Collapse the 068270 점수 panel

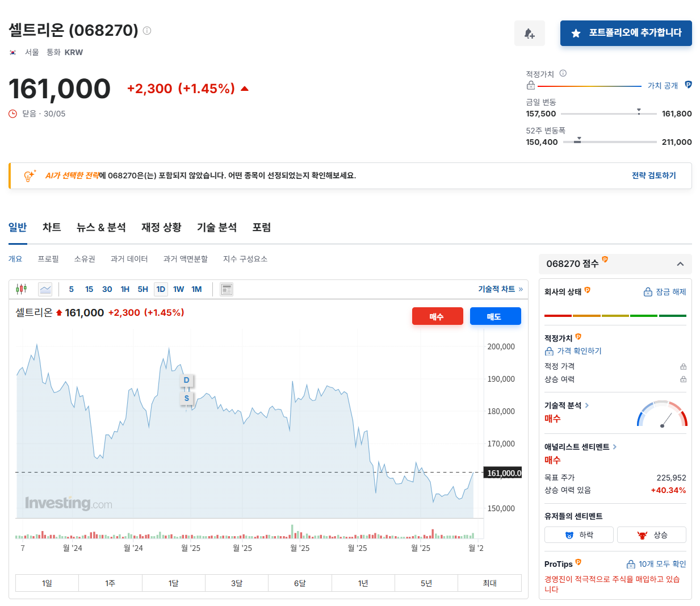(x=680, y=264)
